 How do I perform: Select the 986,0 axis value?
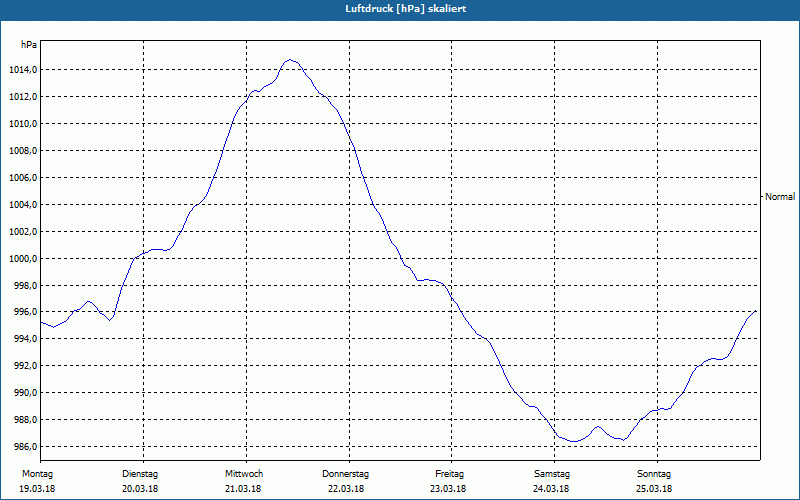(x=25, y=447)
